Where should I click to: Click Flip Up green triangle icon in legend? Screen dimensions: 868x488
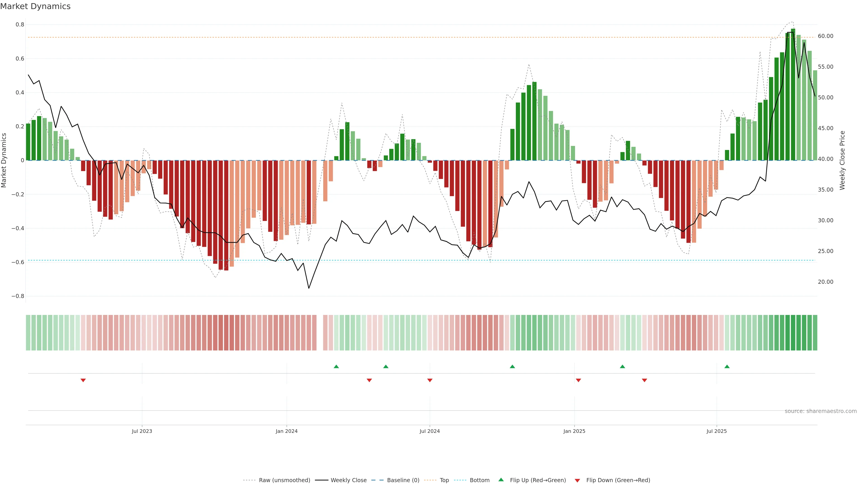point(501,480)
